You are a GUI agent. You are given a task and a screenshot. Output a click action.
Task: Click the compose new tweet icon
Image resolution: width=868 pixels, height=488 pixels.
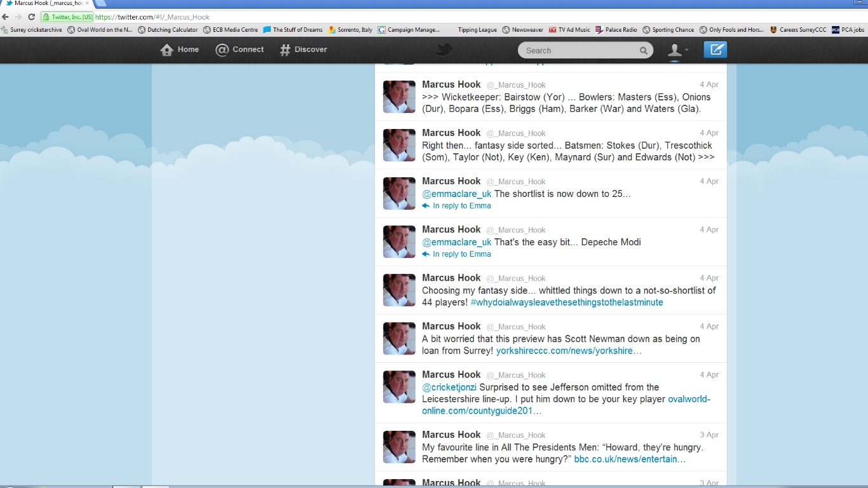pyautogui.click(x=715, y=50)
